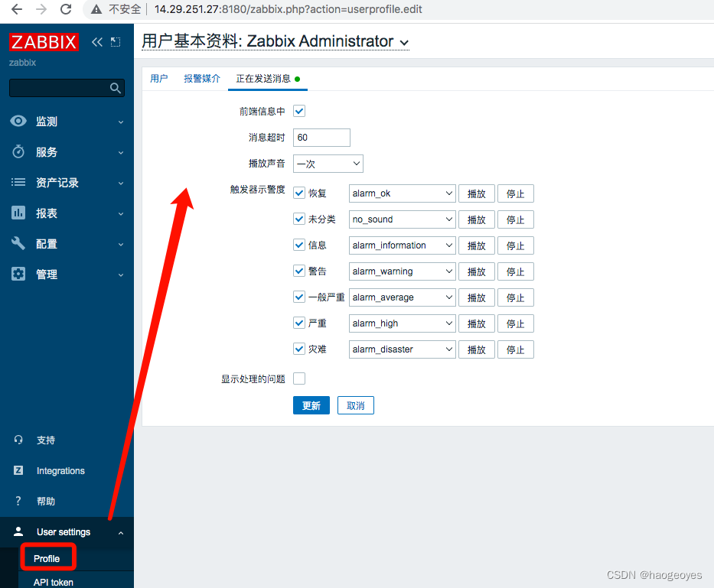Play the 一般严重 alarm_average sound
714x588 pixels.
pyautogui.click(x=476, y=297)
